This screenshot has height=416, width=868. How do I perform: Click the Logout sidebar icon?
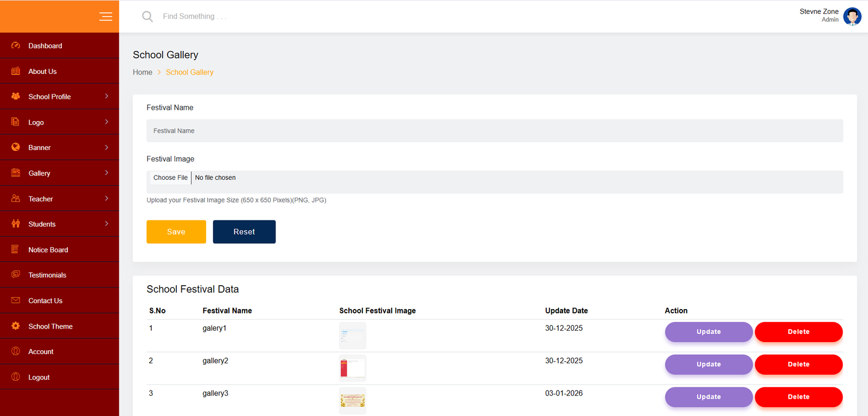coord(16,377)
